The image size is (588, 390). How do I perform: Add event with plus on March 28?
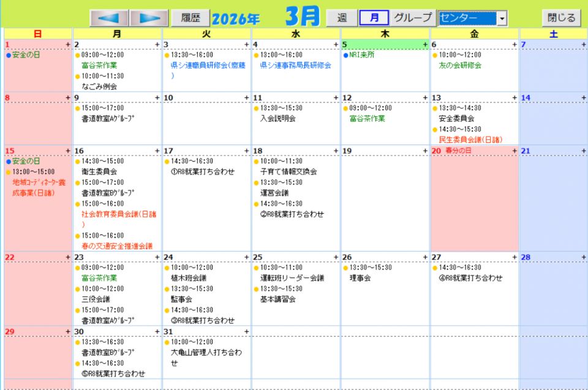pos(584,258)
